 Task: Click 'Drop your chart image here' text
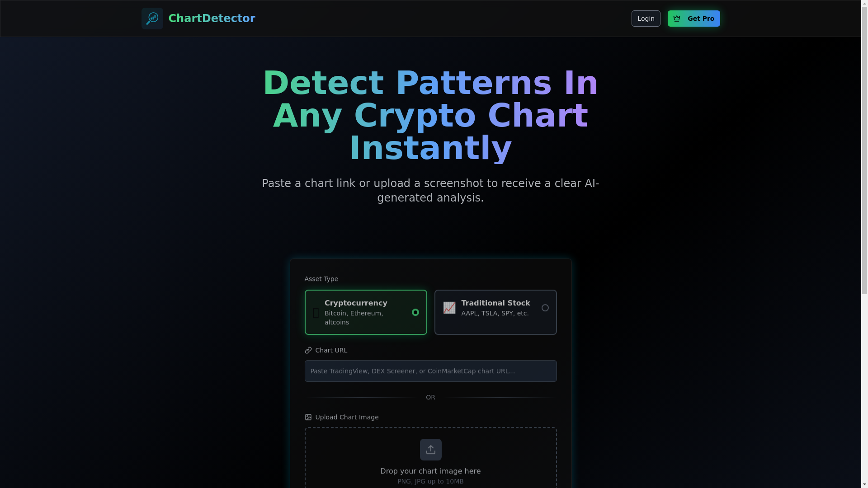[430, 471]
